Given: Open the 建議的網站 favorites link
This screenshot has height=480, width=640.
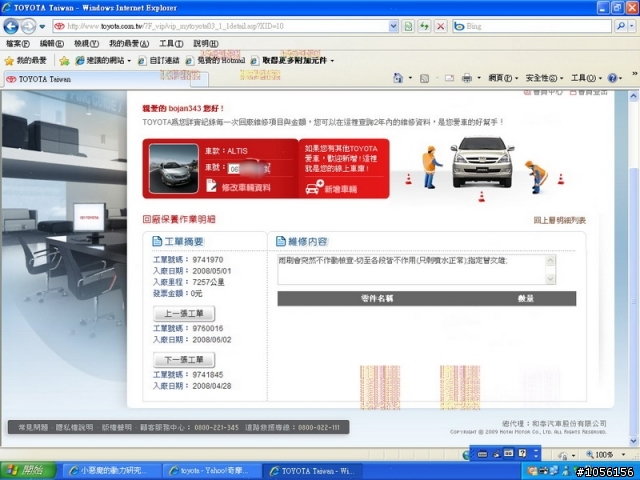Looking at the screenshot, I should pyautogui.click(x=103, y=61).
